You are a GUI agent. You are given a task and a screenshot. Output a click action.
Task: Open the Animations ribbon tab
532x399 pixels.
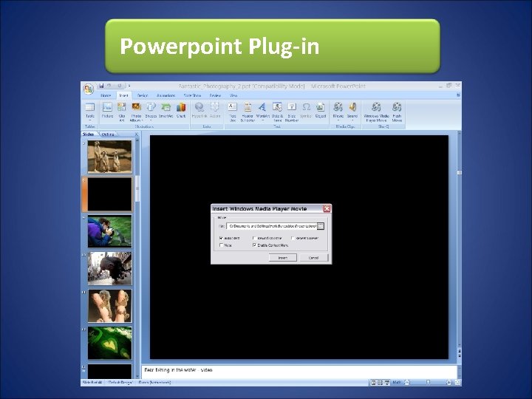pos(166,95)
